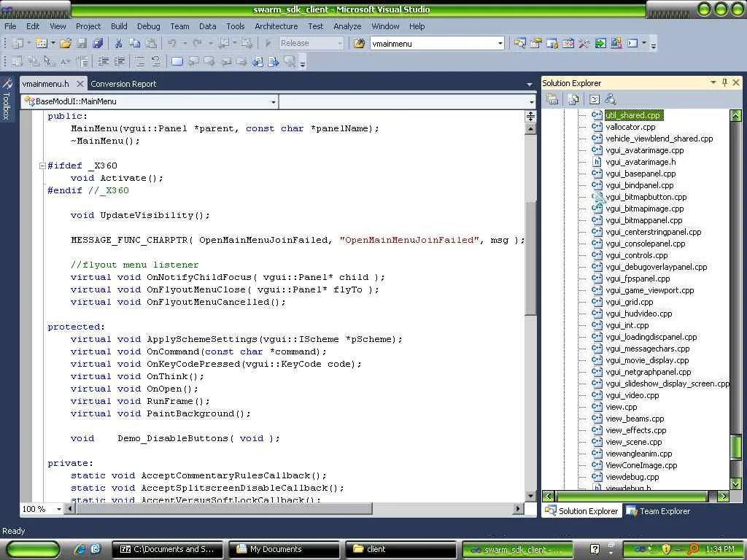Open the active files list dropdown arrow
This screenshot has height=560, width=747.
530,84
